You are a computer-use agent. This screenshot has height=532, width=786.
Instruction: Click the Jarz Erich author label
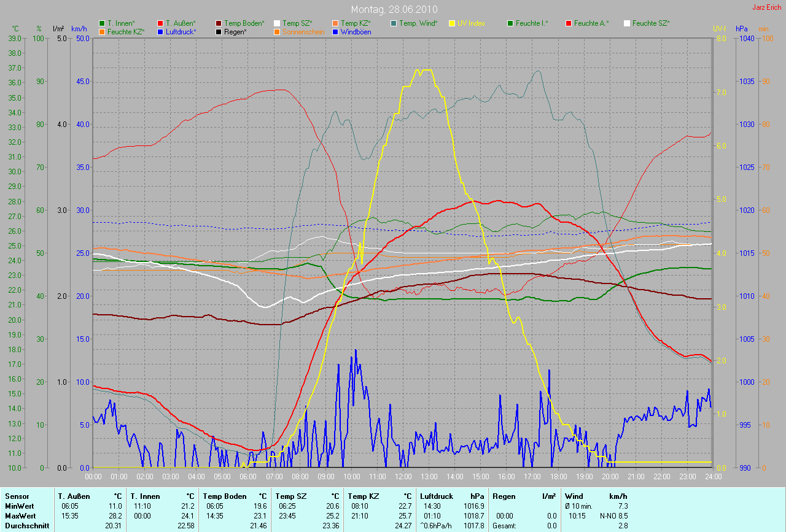766,7
